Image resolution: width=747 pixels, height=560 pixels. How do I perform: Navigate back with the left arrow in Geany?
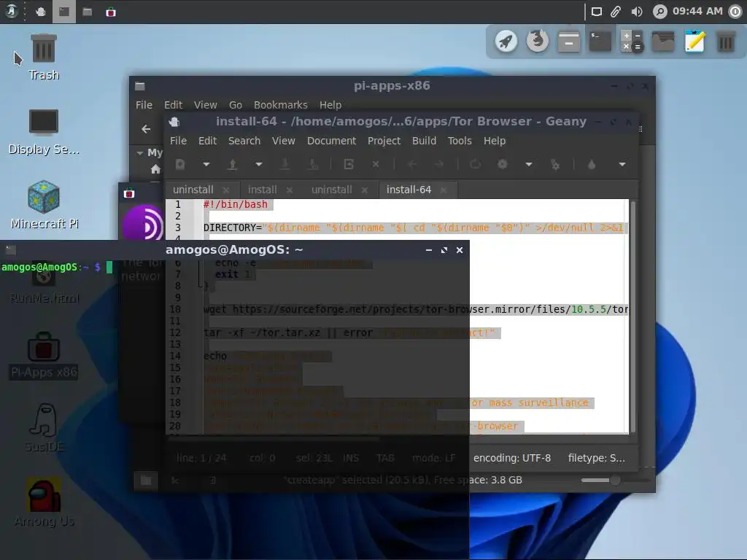coord(413,164)
